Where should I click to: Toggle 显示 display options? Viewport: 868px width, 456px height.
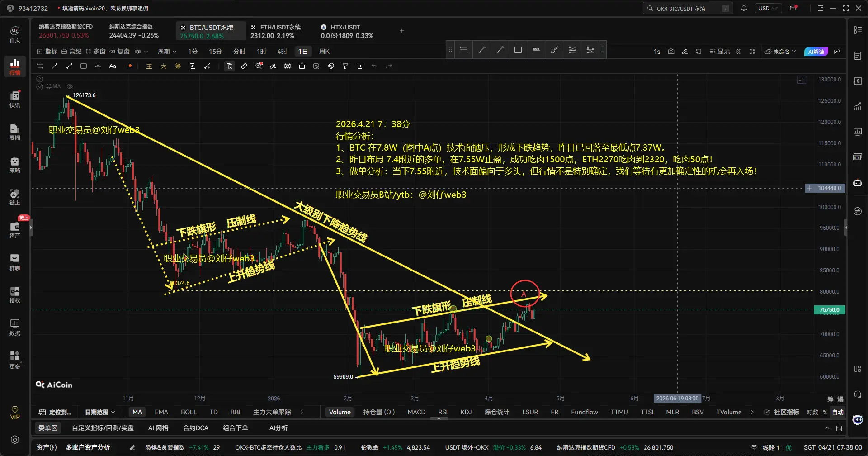coord(720,52)
